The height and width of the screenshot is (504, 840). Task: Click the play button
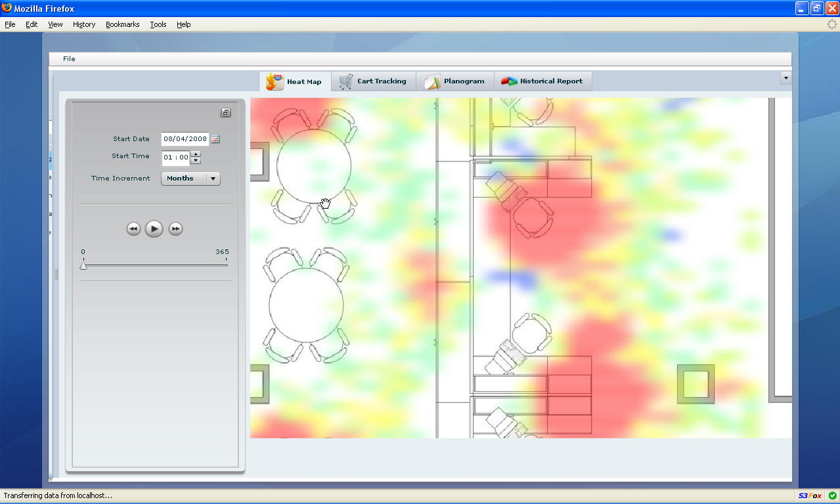point(154,228)
